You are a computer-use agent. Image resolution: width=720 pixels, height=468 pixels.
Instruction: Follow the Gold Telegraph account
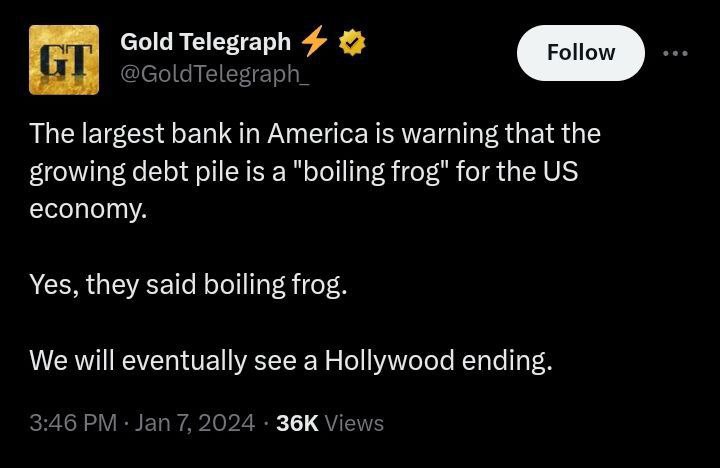(581, 53)
